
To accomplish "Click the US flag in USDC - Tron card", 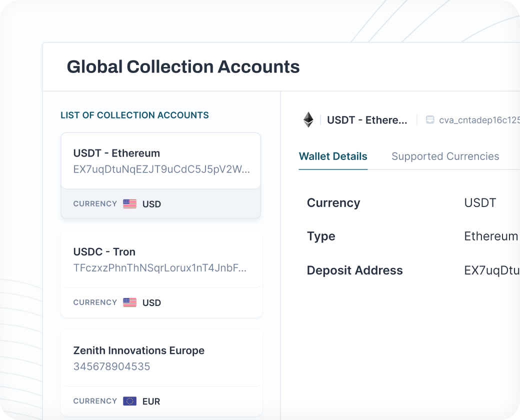I will (129, 302).
